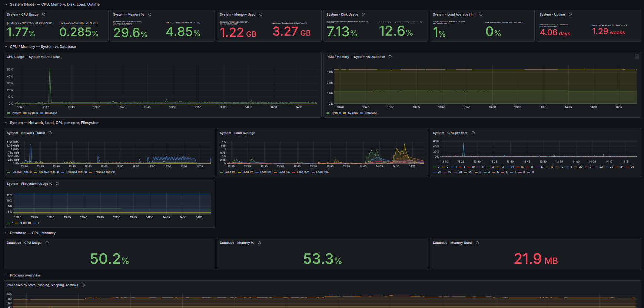Click info icon next to System - Uptime

click(x=570, y=14)
